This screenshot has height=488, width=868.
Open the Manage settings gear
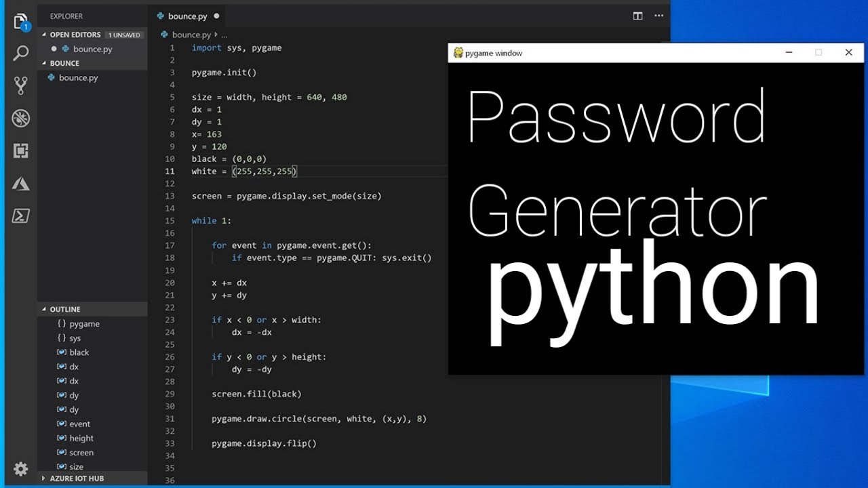pyautogui.click(x=20, y=469)
